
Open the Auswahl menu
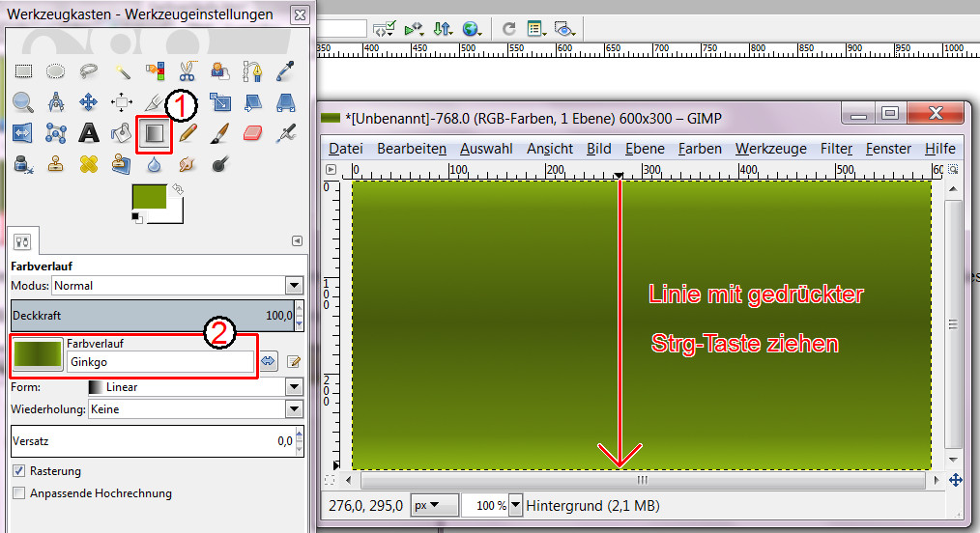486,149
